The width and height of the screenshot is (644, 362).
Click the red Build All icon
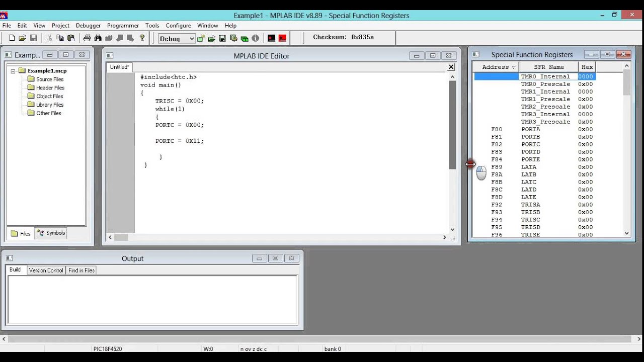pyautogui.click(x=282, y=38)
